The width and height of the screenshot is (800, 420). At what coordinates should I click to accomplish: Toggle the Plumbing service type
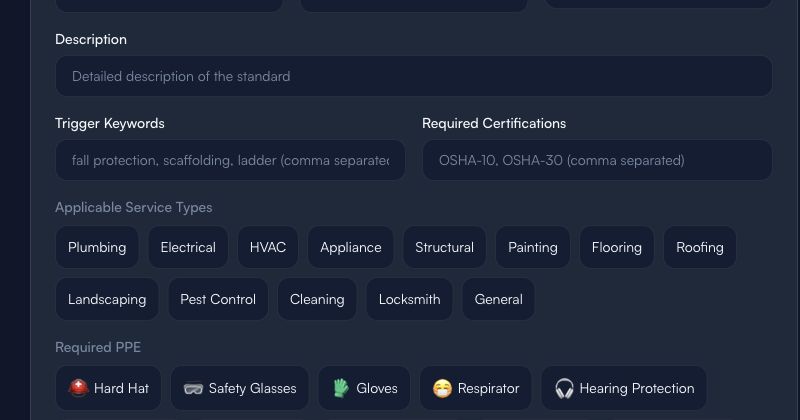coord(97,248)
